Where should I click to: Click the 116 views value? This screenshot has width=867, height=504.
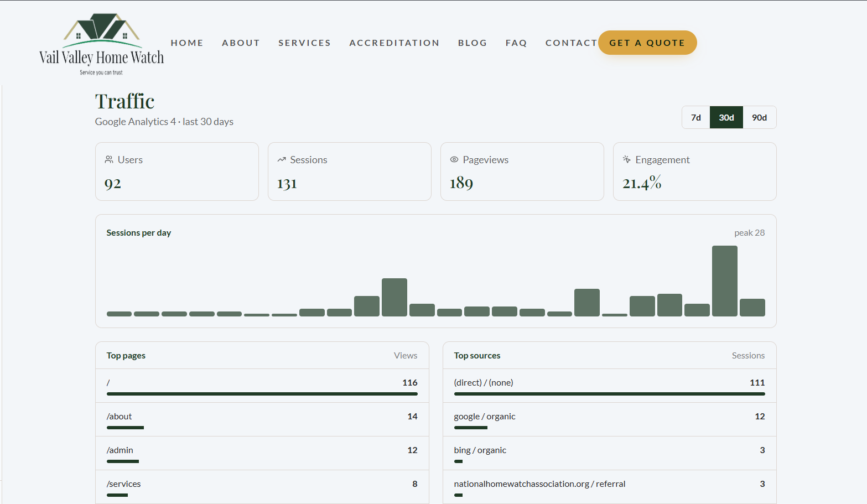(x=410, y=383)
